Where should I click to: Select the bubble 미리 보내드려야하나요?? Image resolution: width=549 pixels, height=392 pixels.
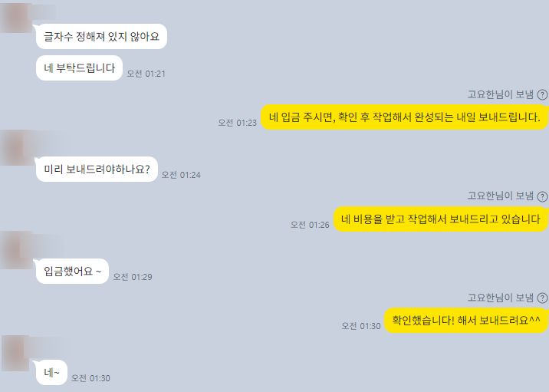click(97, 170)
